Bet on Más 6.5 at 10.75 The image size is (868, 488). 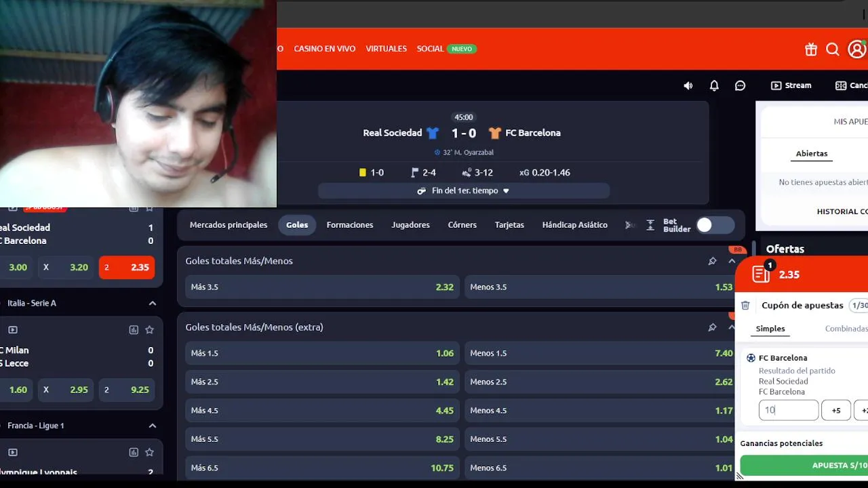click(x=322, y=468)
